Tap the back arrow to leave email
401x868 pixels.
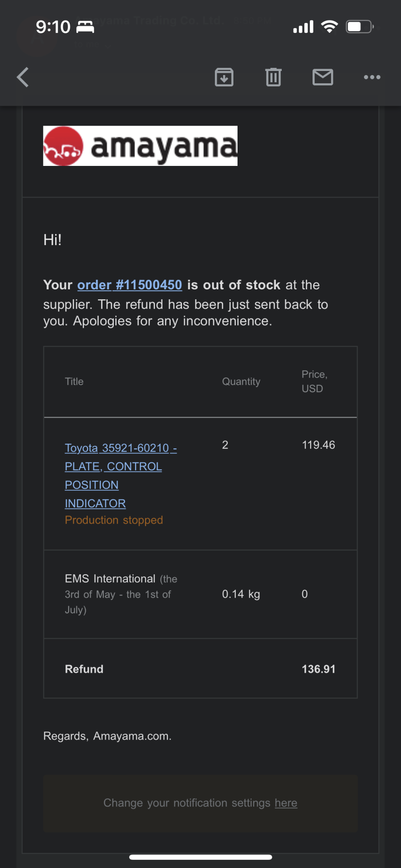coord(23,77)
